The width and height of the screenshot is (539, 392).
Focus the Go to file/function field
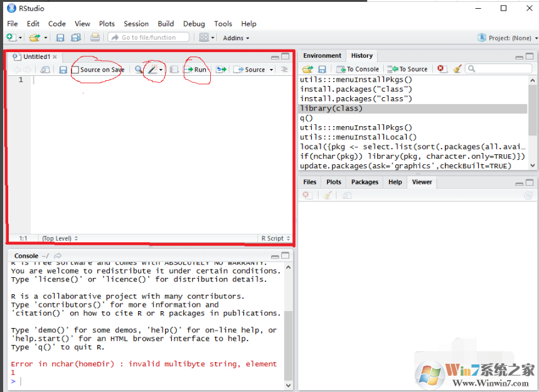tap(149, 38)
